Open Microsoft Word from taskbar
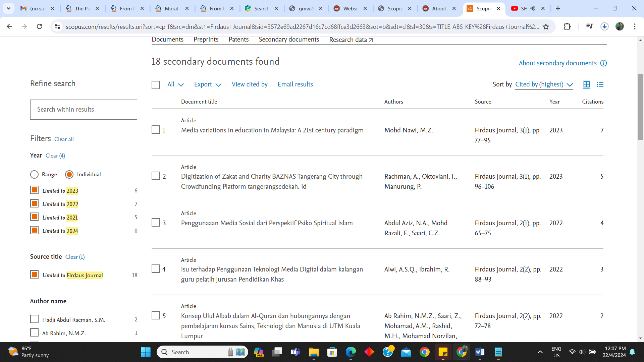The width and height of the screenshot is (644, 362). click(480, 352)
